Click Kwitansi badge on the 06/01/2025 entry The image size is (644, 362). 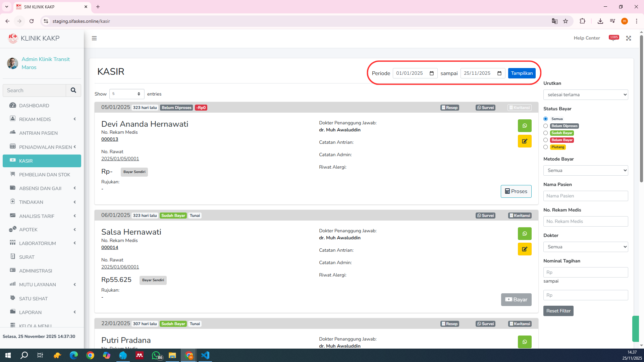tap(520, 216)
